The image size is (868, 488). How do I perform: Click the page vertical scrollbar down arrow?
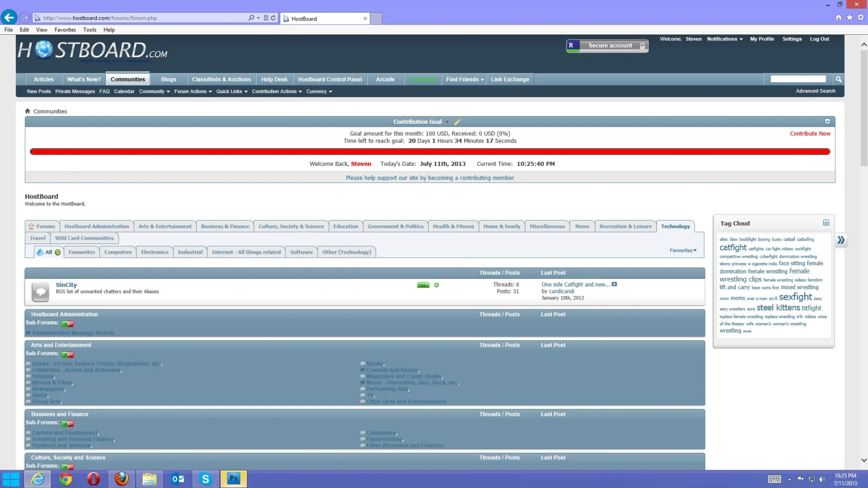864,460
